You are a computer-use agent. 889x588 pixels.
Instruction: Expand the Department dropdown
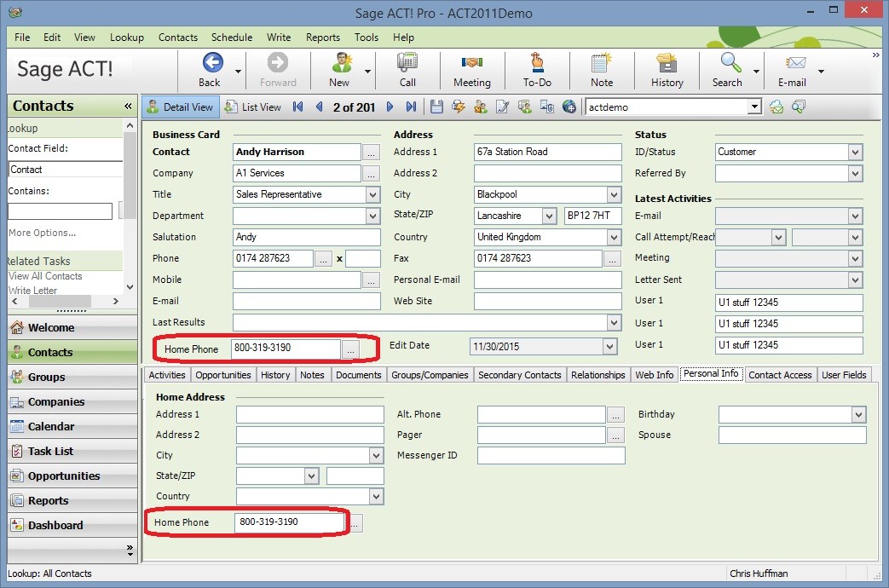(x=372, y=216)
